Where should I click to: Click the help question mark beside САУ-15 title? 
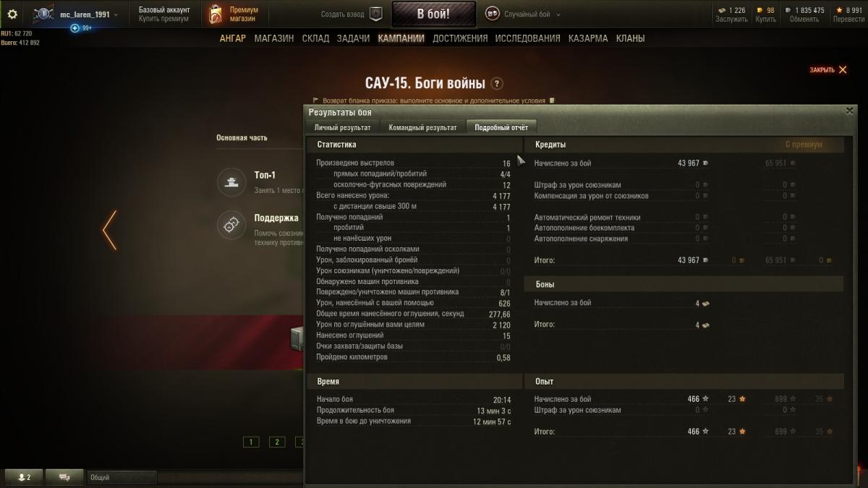497,84
